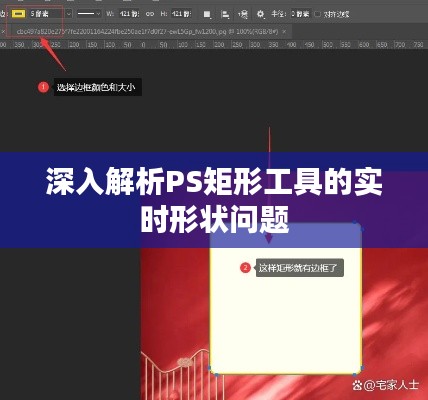Click the top-right rectangle corner handle
Image resolution: width=428 pixels, height=400 pixels.
coord(362,229)
